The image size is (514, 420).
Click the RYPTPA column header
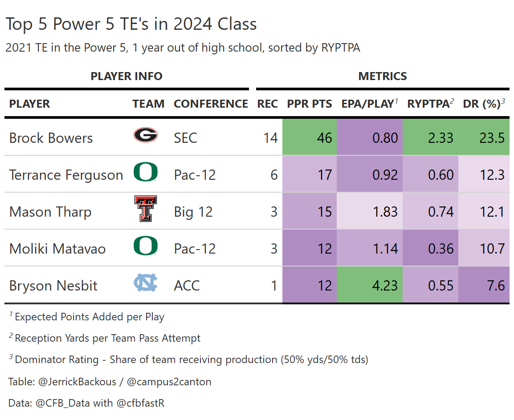[x=428, y=104]
